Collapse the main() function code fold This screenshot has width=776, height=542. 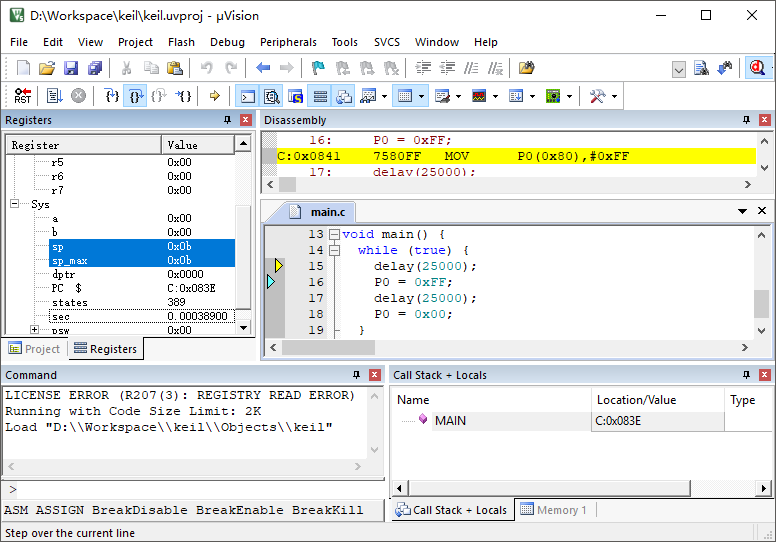click(x=333, y=234)
